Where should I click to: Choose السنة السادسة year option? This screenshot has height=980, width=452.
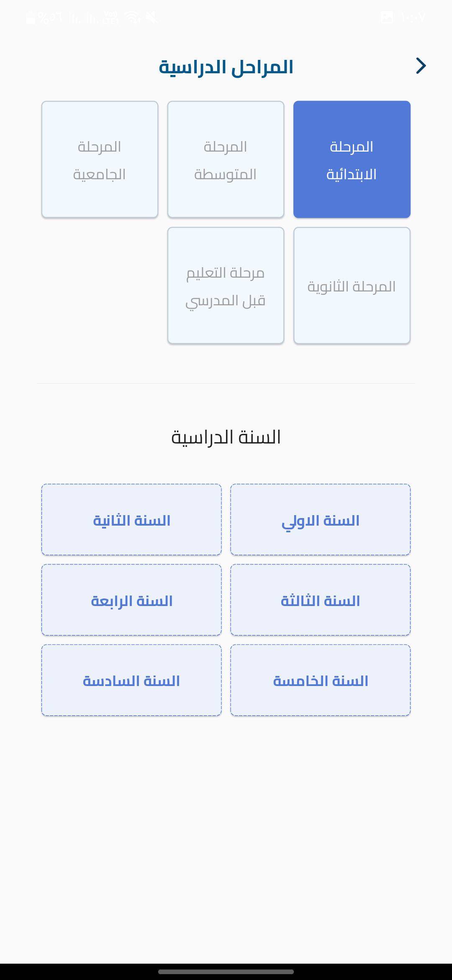pyautogui.click(x=131, y=681)
